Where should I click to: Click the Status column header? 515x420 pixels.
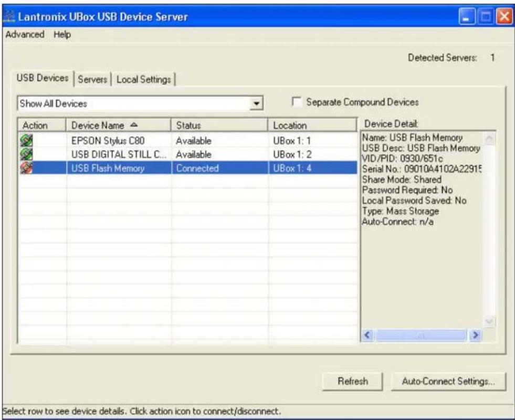[219, 125]
